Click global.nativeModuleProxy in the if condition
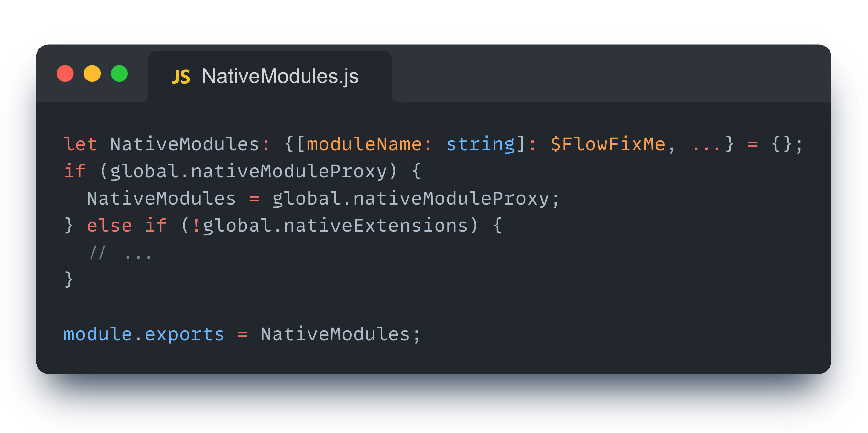Viewport: 868px width, 433px height. coord(248,171)
